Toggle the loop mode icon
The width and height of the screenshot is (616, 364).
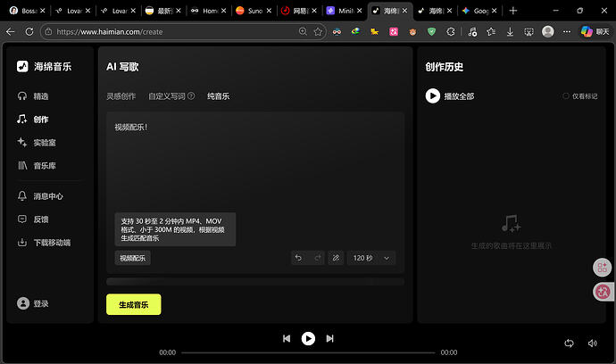coord(569,343)
